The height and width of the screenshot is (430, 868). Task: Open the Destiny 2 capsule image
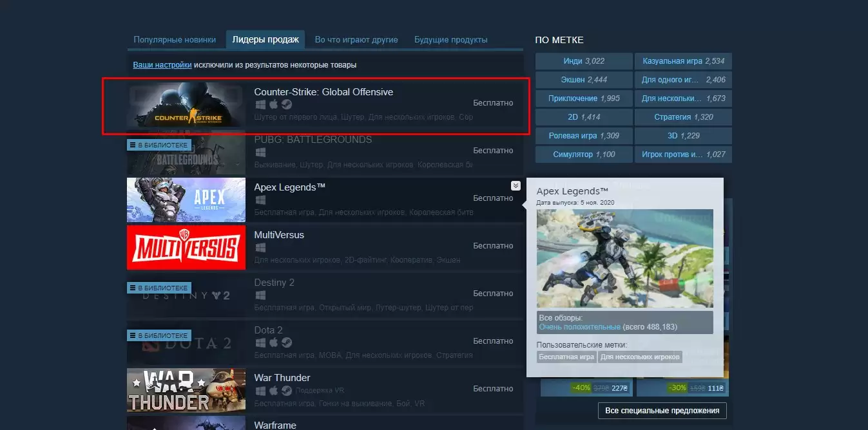pos(186,295)
